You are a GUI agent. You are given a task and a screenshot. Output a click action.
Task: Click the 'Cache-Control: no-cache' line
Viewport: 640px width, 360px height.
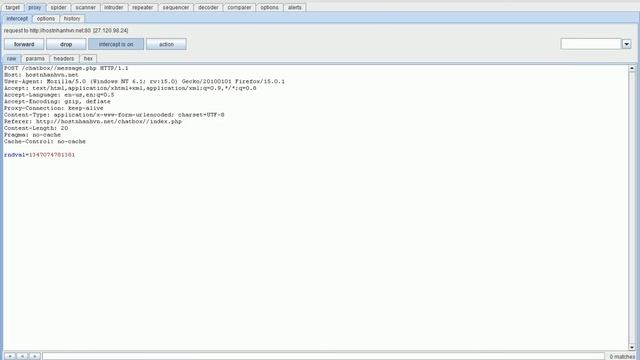(x=45, y=142)
